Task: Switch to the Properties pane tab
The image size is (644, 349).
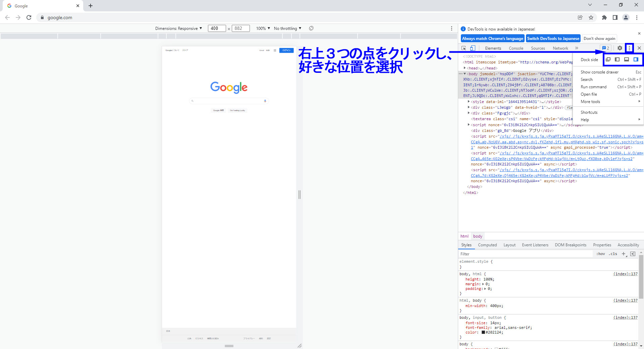Action: [x=602, y=245]
